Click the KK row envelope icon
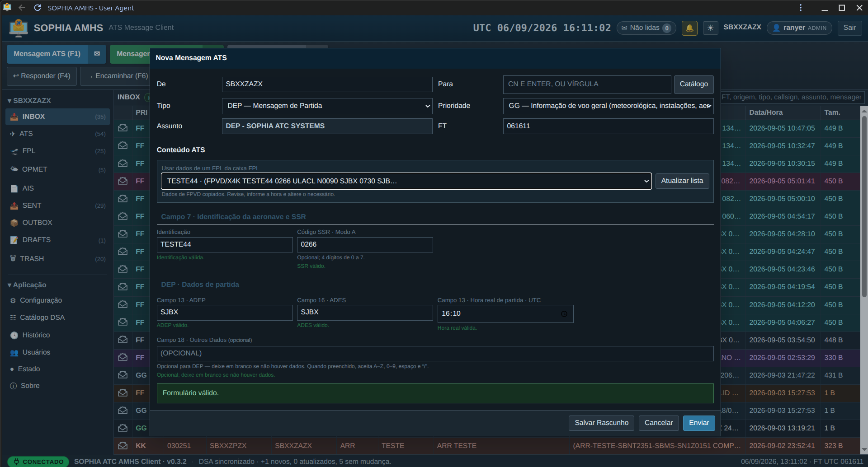The width and height of the screenshot is (868, 467). 123,446
